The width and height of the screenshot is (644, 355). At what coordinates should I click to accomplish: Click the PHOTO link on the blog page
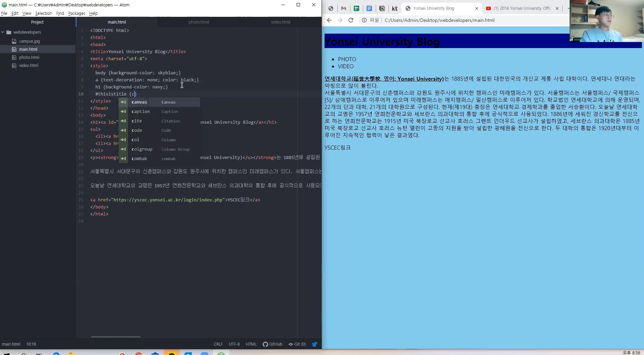point(347,59)
